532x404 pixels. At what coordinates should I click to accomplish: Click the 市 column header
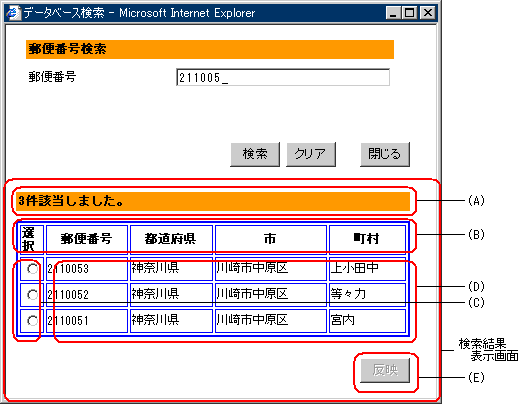click(x=271, y=239)
